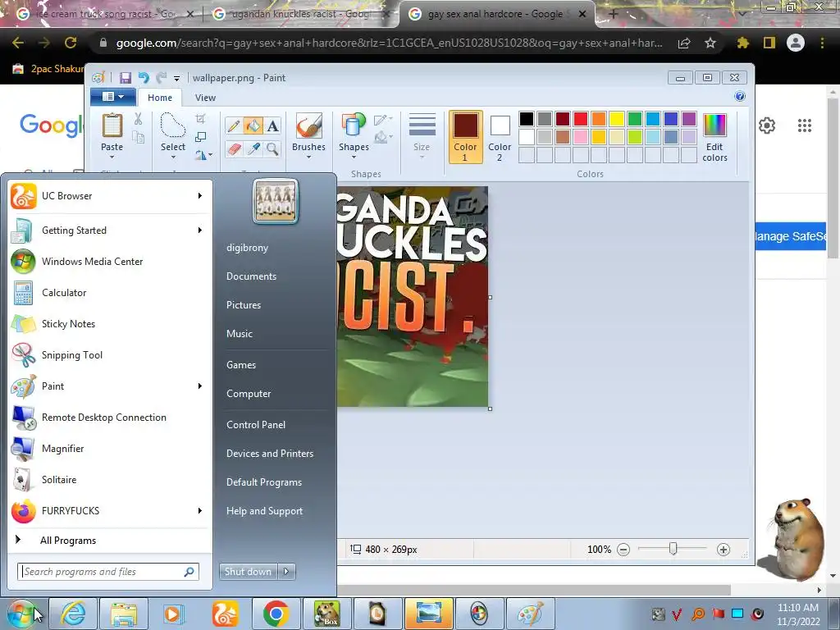Click Edit colors rainbow icon
Viewport: 840px width, 630px height.
714,126
